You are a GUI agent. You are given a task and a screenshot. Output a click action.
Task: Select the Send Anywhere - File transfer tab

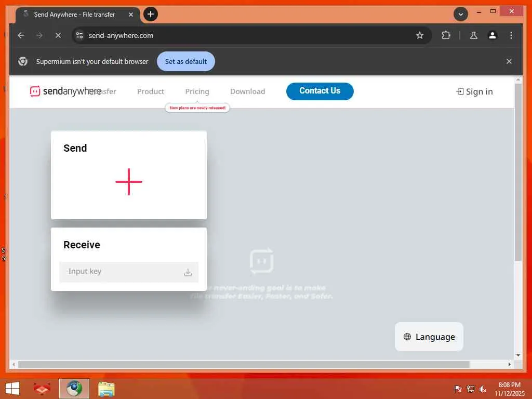coord(75,15)
